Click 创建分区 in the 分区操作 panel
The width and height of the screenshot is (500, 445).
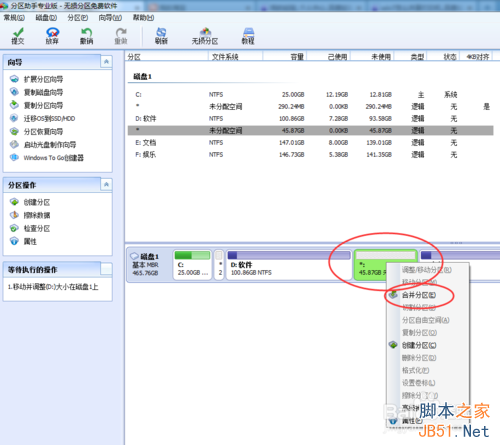[x=37, y=202]
